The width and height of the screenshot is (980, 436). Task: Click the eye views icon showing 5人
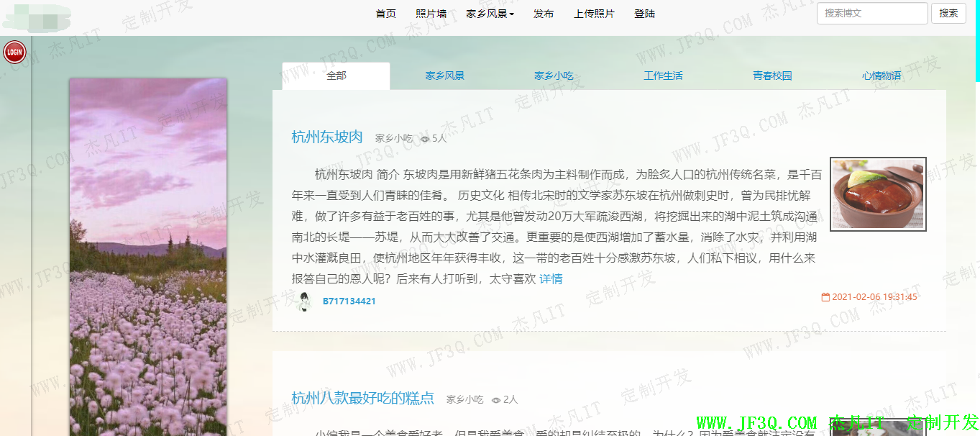tap(425, 138)
